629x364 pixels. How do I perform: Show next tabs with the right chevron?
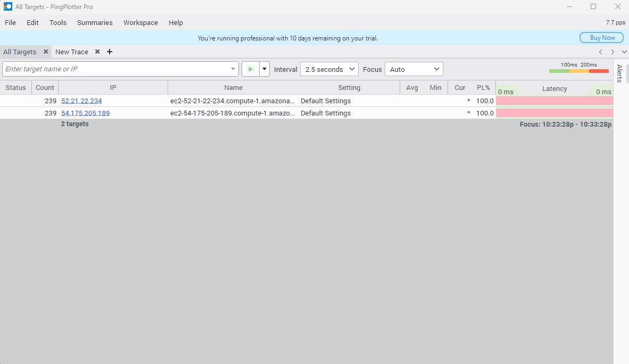click(x=613, y=52)
